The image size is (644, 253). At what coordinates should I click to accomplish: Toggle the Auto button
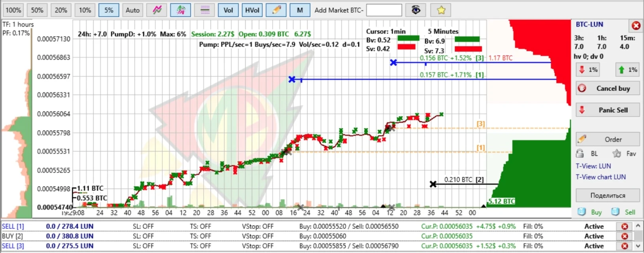pyautogui.click(x=133, y=10)
